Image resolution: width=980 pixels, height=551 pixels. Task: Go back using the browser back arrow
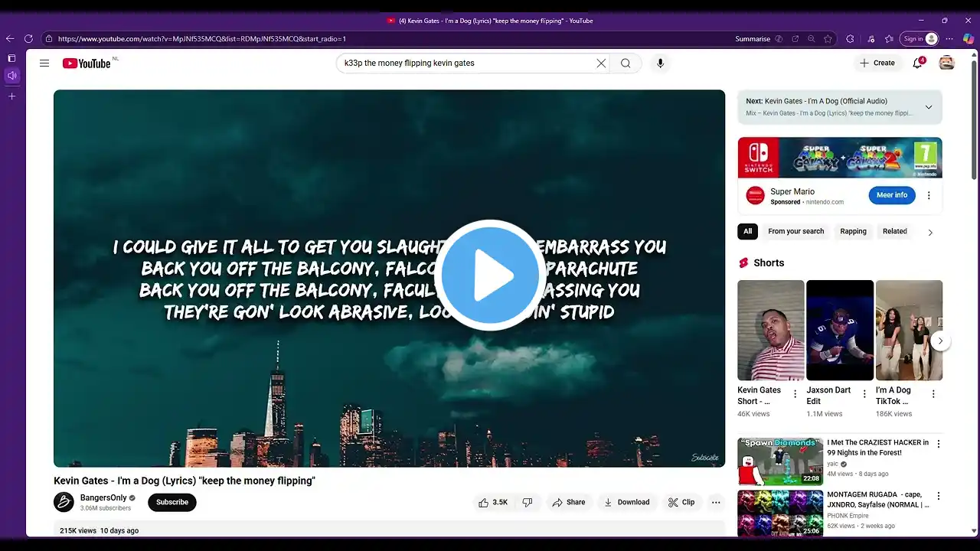(10, 39)
